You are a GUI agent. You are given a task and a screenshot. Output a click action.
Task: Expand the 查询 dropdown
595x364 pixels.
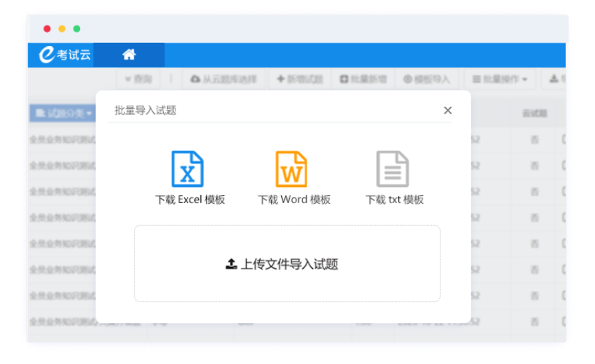coord(138,79)
